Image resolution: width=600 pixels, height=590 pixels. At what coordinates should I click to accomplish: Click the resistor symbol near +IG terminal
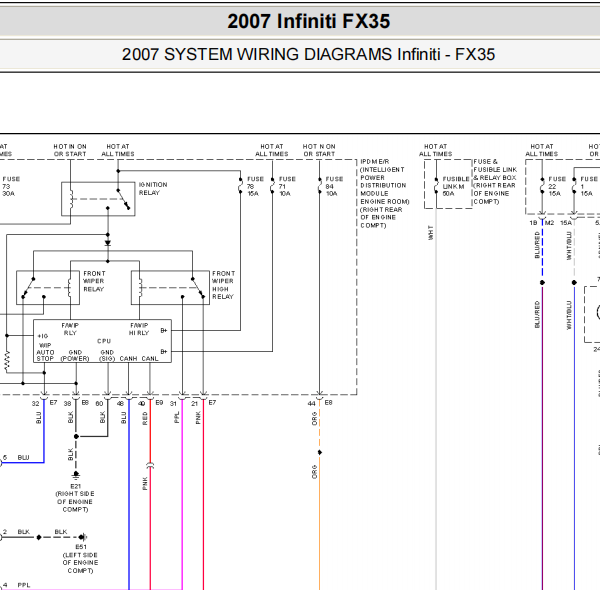coord(7,361)
